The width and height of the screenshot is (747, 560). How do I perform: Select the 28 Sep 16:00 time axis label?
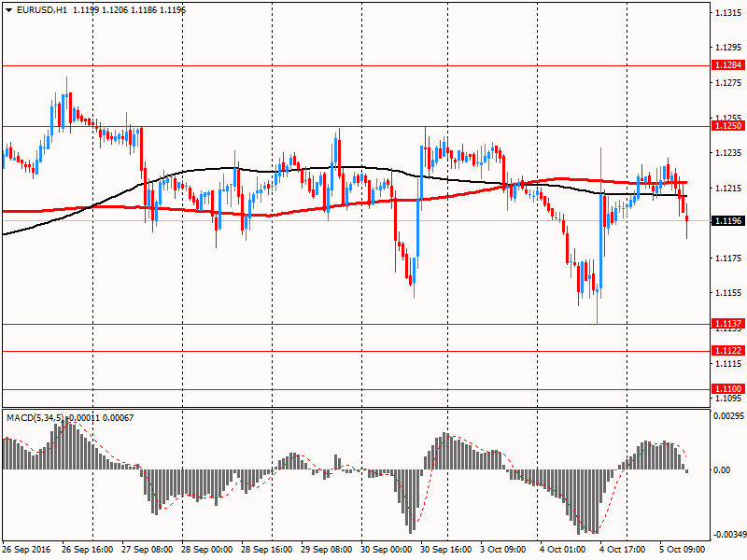point(267,550)
